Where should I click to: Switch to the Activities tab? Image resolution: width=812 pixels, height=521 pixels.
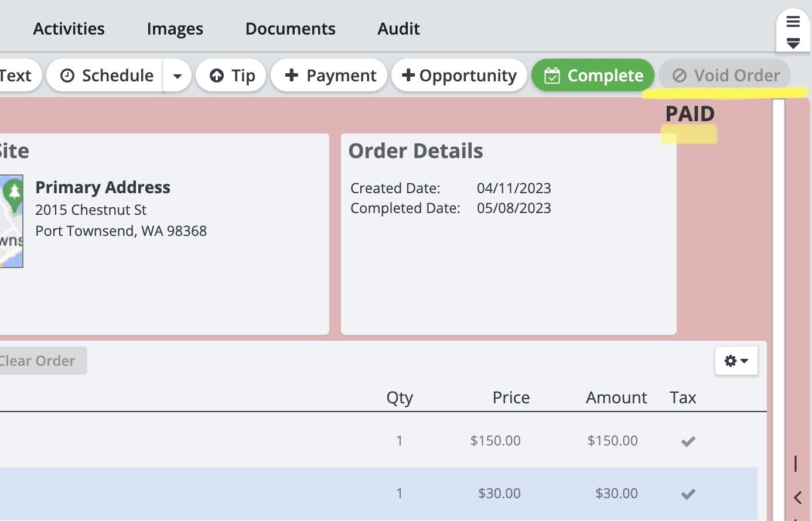click(69, 29)
